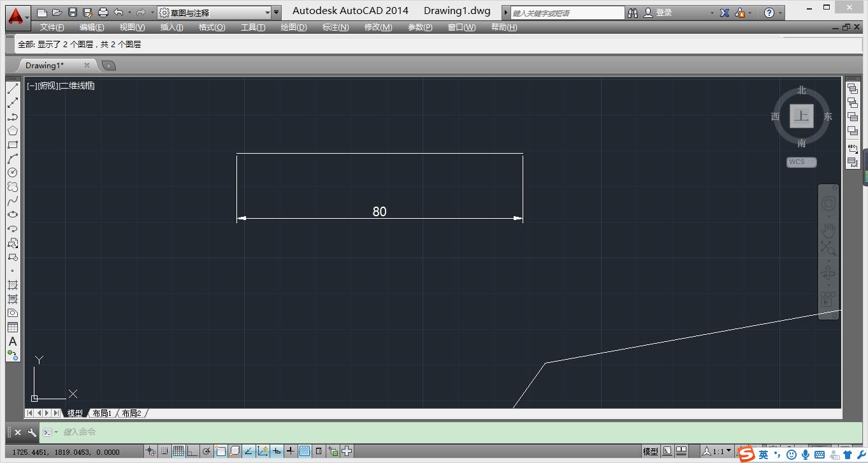Viewport: 868px width, 463px height.
Task: Open the 编辑(E) menu
Action: (92, 27)
